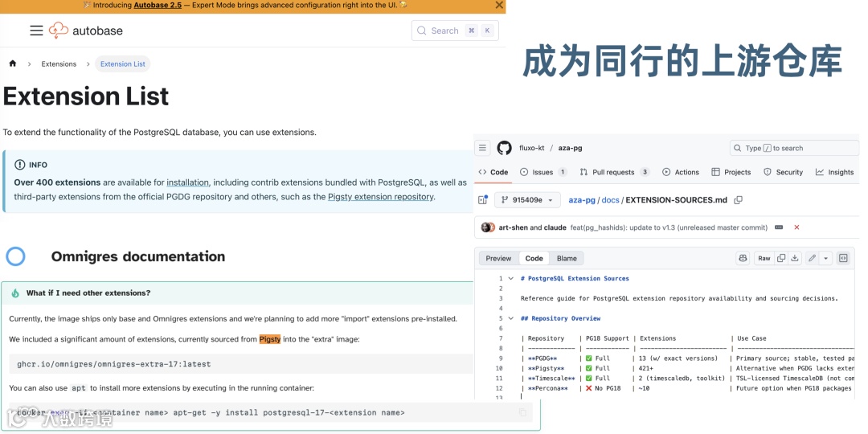This screenshot has width=868, height=434.
Task: Open the feat(pg_hashids) commit message
Action: coord(669,227)
